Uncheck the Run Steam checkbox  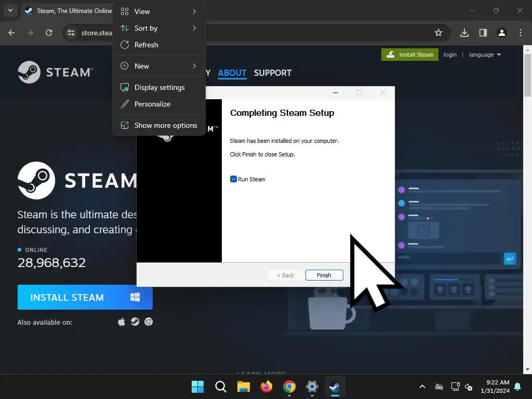tap(233, 179)
